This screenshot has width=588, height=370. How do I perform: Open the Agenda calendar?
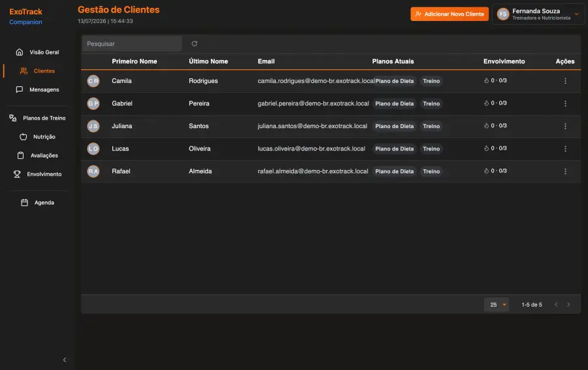[37, 203]
